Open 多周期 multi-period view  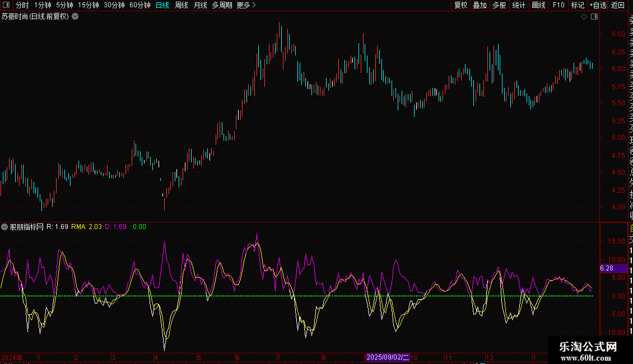click(222, 5)
